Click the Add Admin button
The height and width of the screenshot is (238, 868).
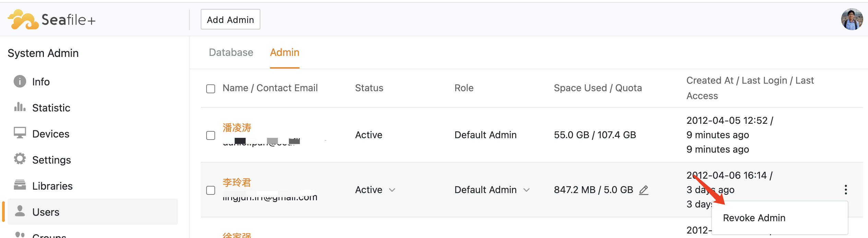click(230, 20)
